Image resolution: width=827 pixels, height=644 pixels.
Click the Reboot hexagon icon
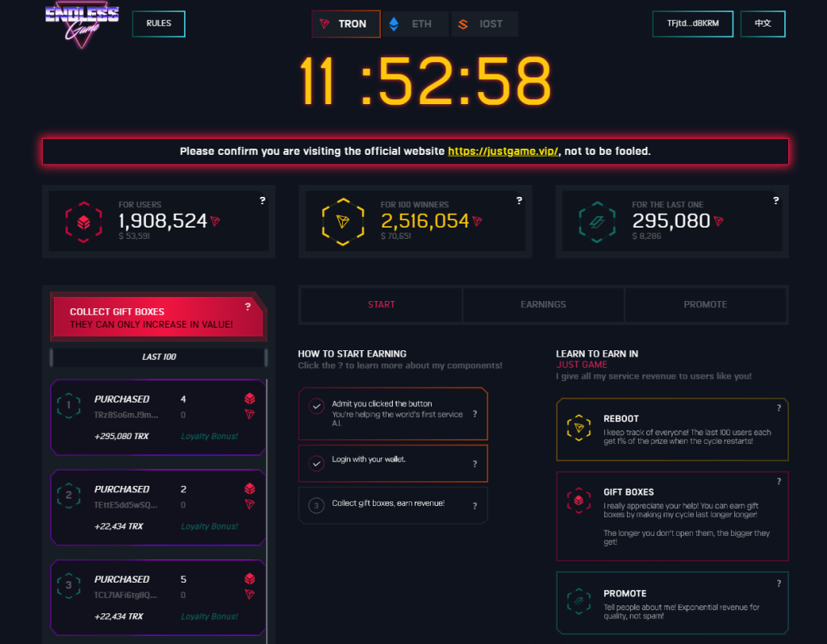[578, 427]
